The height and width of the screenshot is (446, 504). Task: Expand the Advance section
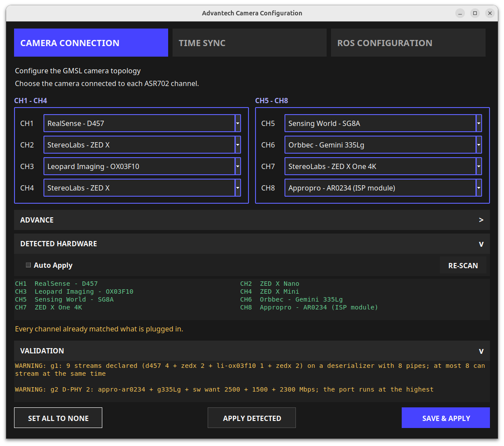point(252,220)
